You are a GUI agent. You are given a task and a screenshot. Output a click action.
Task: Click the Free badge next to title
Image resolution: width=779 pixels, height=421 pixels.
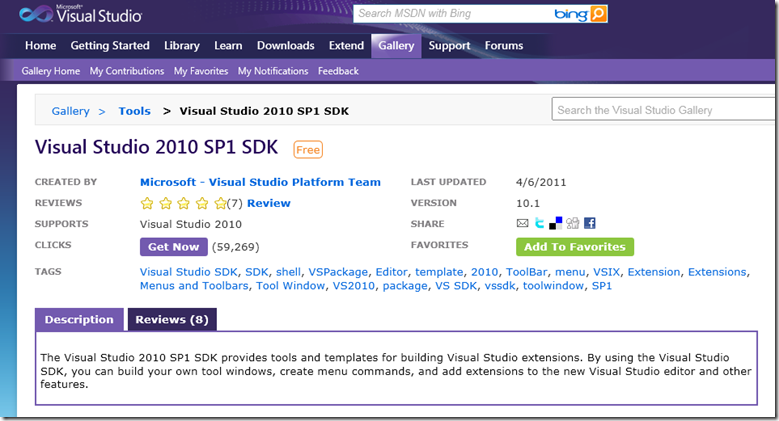point(308,150)
